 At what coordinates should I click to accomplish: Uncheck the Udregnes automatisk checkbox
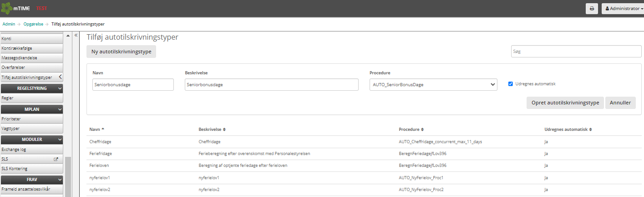(511, 84)
